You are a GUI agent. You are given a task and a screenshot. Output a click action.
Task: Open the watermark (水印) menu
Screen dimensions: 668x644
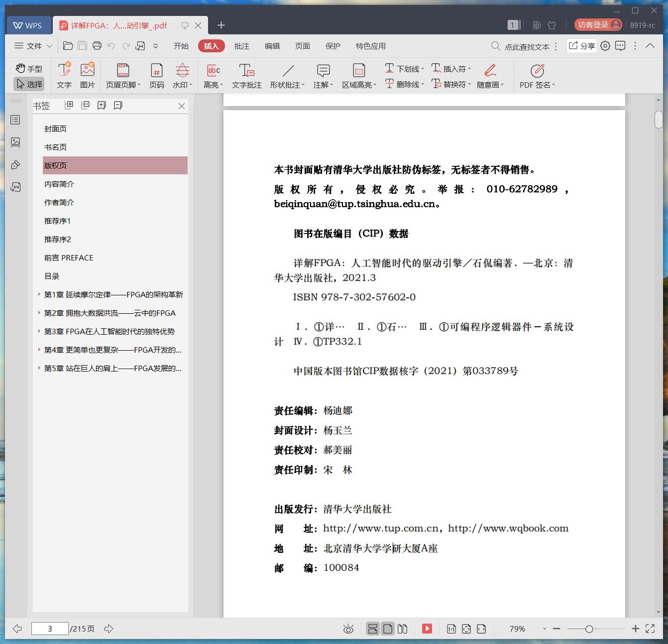[183, 76]
